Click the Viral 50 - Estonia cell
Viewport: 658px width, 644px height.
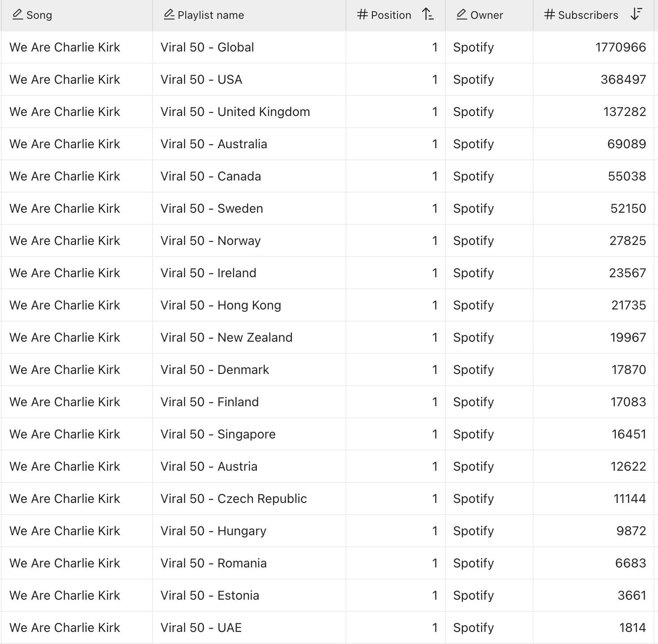(x=249, y=595)
